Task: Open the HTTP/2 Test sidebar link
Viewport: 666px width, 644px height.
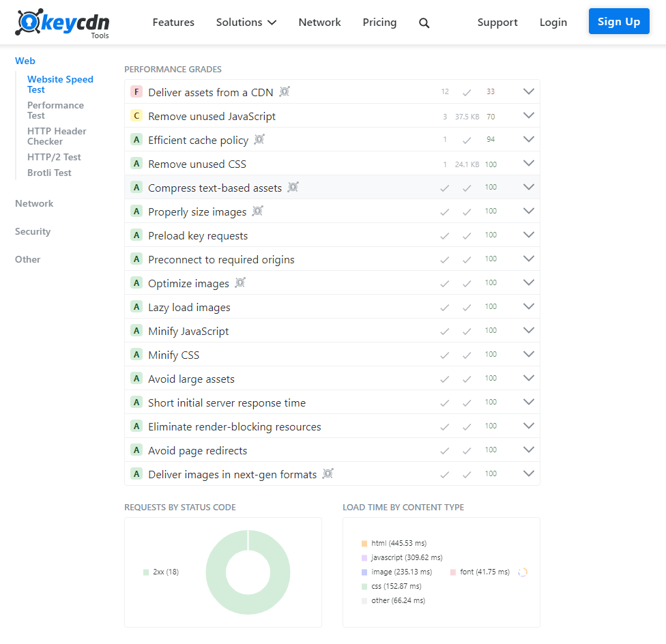Action: point(54,156)
